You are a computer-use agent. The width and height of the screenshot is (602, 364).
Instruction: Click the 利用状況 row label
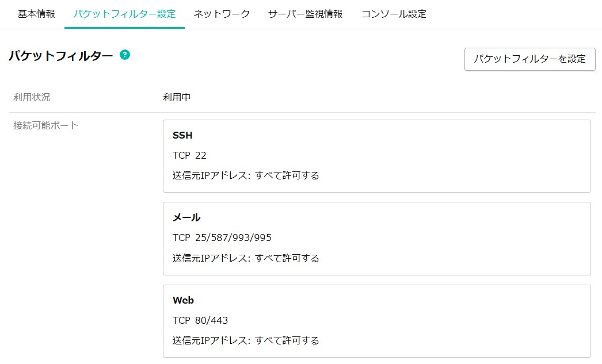click(x=32, y=97)
